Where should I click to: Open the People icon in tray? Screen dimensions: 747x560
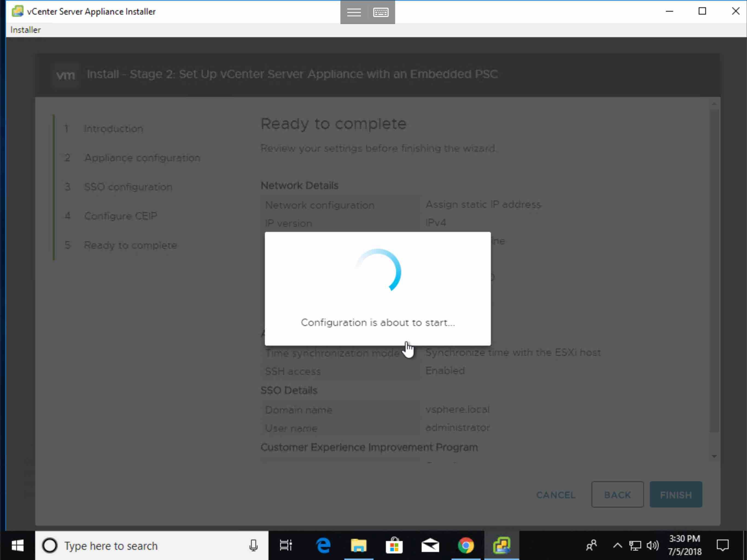click(591, 546)
